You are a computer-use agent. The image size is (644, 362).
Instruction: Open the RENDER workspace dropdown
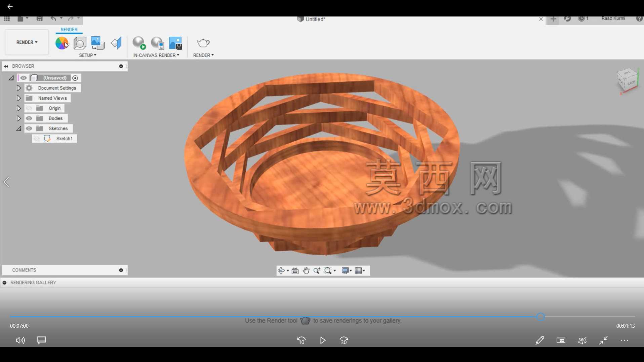[x=27, y=42]
